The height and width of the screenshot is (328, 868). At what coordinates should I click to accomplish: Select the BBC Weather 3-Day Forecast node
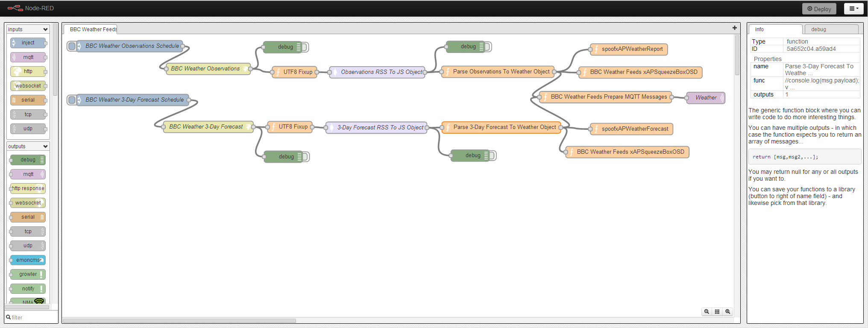[208, 127]
